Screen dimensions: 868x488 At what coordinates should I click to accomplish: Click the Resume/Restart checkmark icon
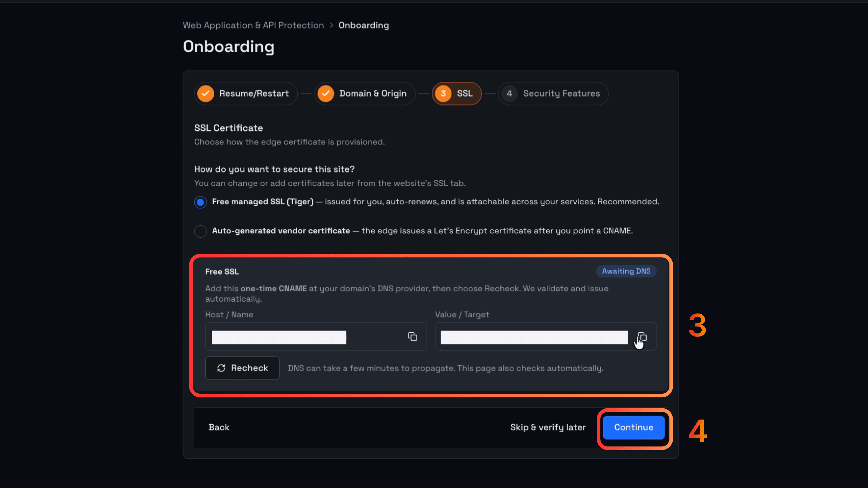click(x=205, y=94)
